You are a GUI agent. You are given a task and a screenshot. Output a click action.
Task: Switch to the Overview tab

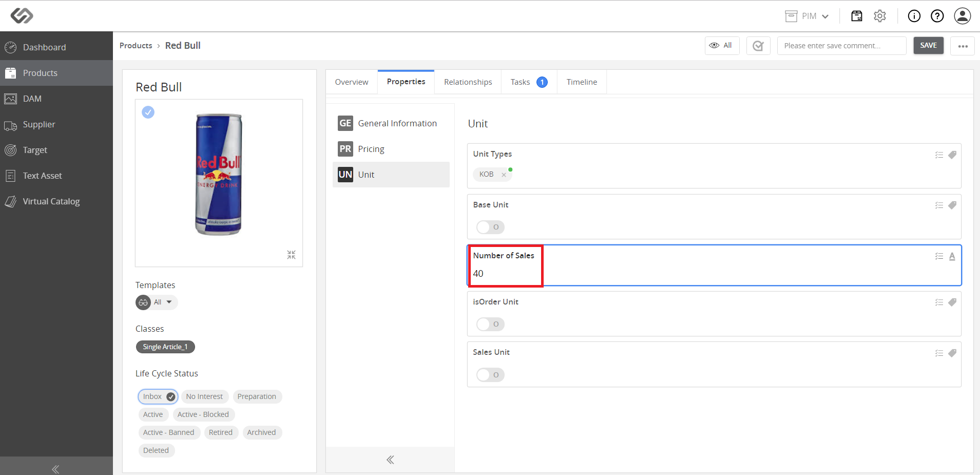[x=352, y=82]
